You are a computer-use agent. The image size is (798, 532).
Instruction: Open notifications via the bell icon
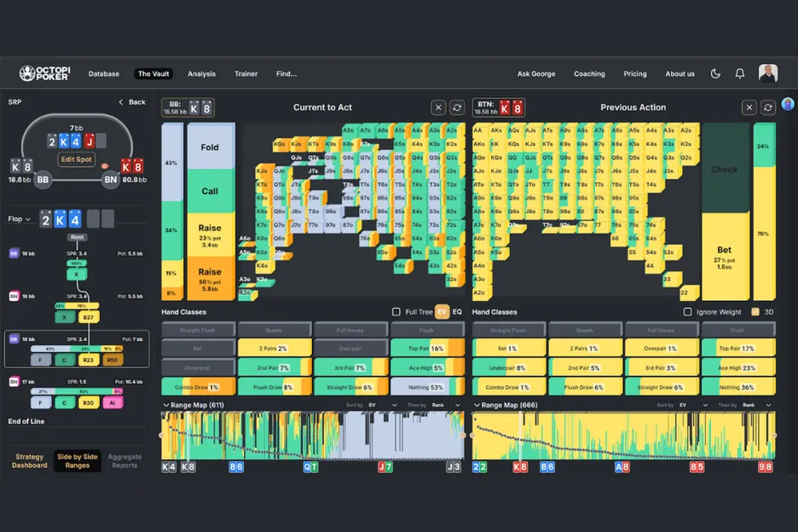click(739, 74)
